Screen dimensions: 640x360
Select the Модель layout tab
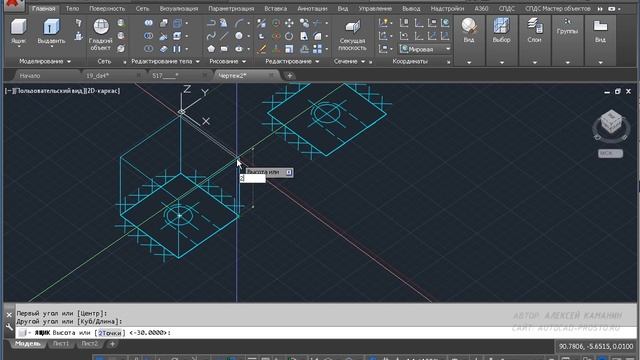click(27, 344)
